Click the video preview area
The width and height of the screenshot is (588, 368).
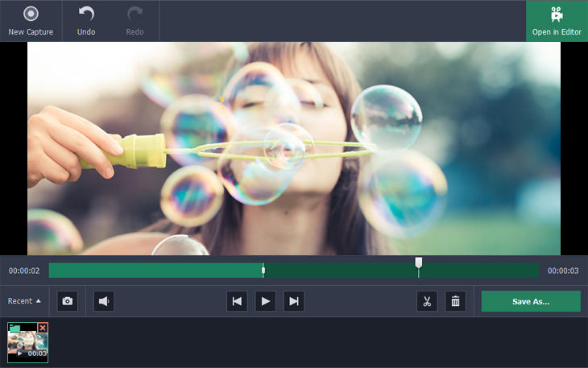294,148
